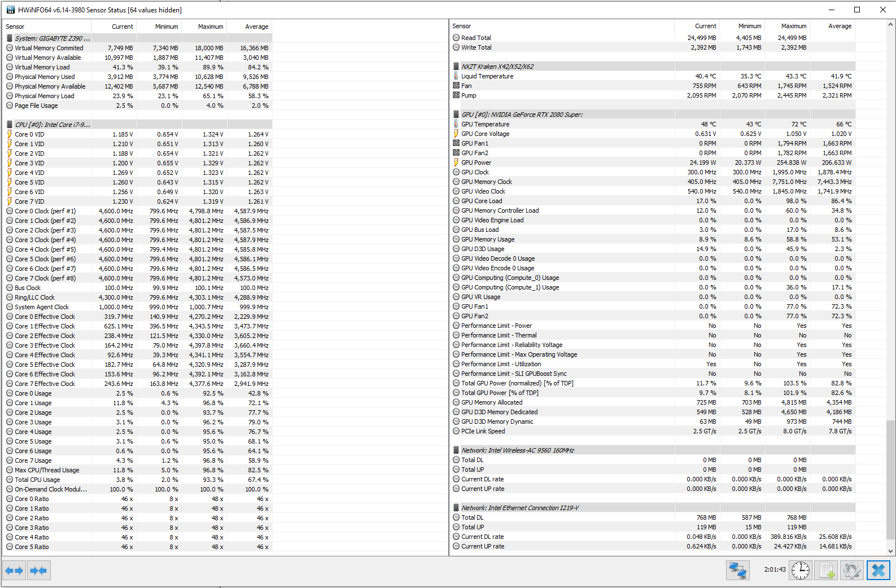Click the Sensor column header above System: GIGABYTE
The width and height of the screenshot is (896, 588).
click(47, 27)
